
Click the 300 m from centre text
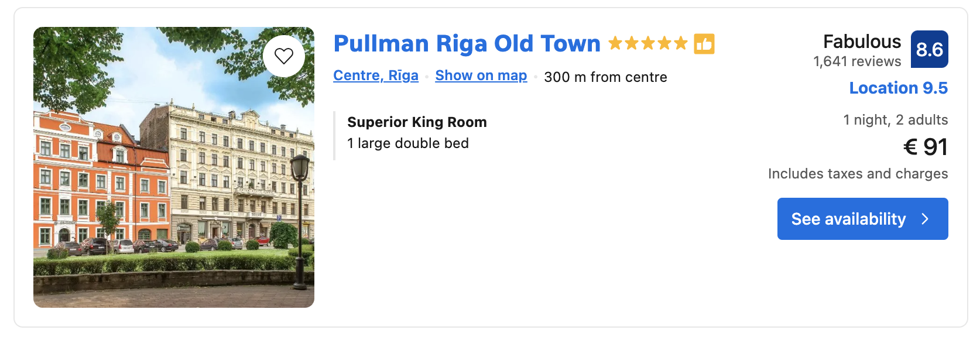click(605, 77)
